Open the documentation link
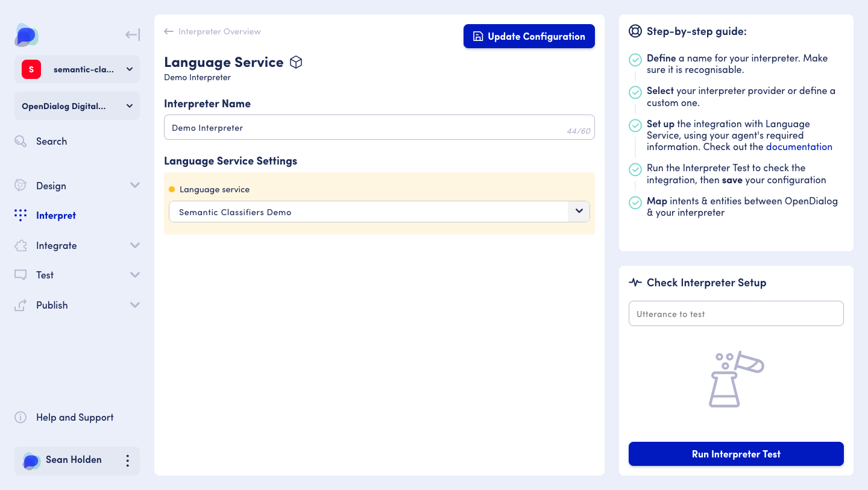 point(799,146)
